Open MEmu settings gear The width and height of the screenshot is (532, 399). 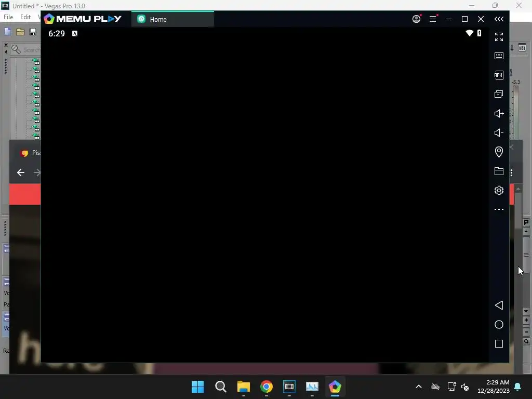pos(499,190)
